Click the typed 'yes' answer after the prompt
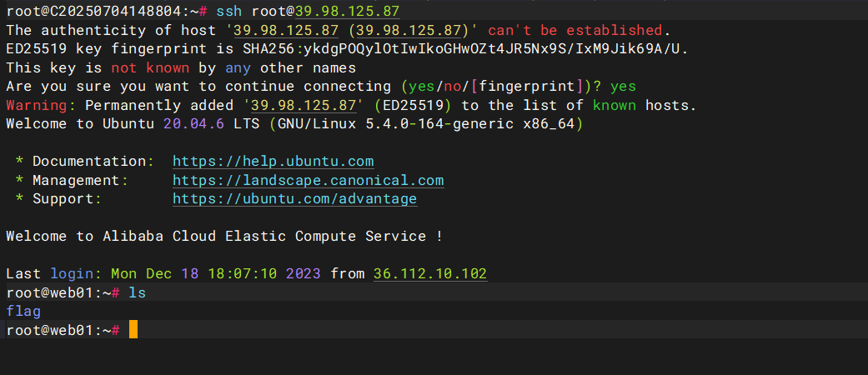 click(x=623, y=87)
